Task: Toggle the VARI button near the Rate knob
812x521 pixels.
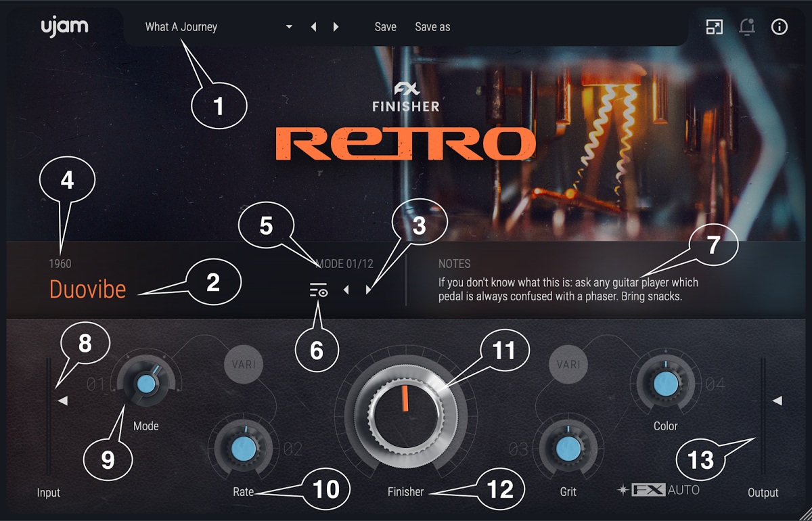Action: [243, 363]
